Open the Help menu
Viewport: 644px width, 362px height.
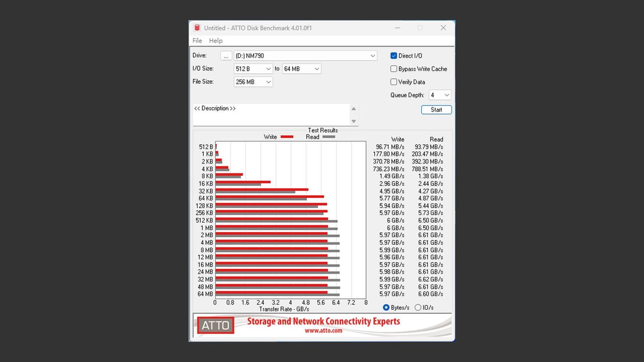[216, 41]
